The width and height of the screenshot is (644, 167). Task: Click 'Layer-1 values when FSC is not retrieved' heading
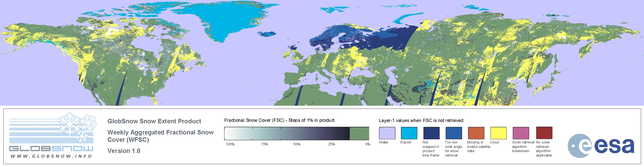point(421,121)
